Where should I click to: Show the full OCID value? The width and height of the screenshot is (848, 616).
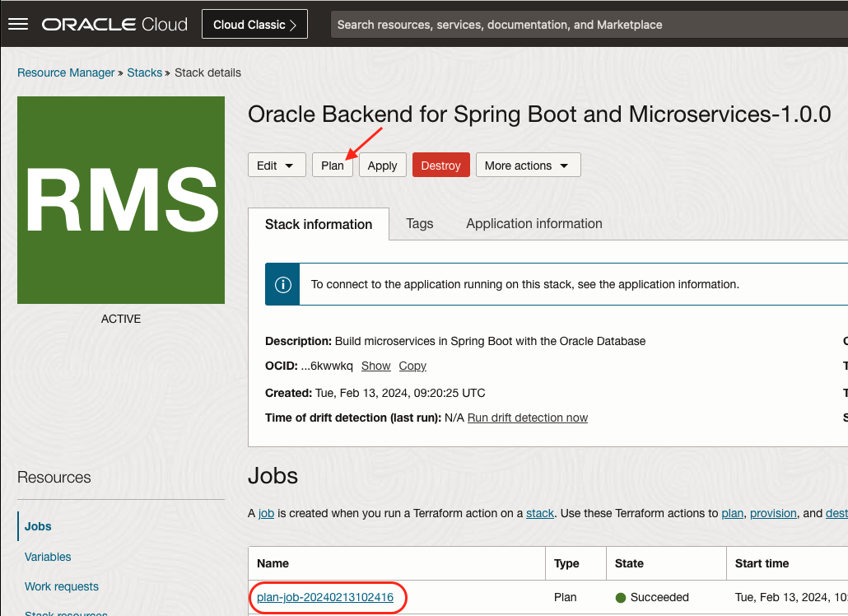[x=375, y=366]
